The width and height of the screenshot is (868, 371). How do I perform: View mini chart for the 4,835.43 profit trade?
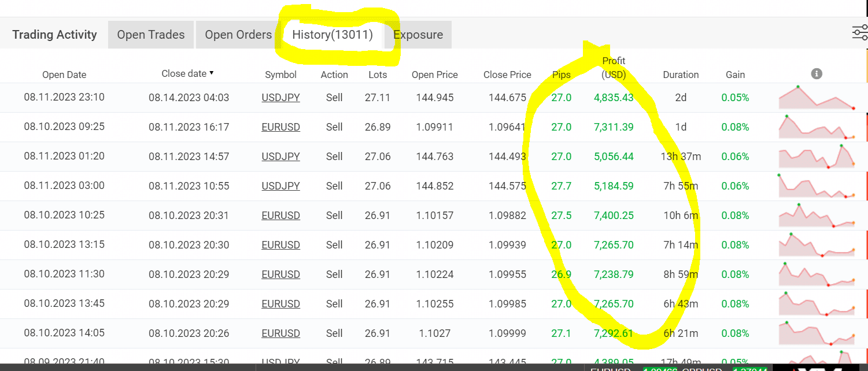(x=817, y=98)
